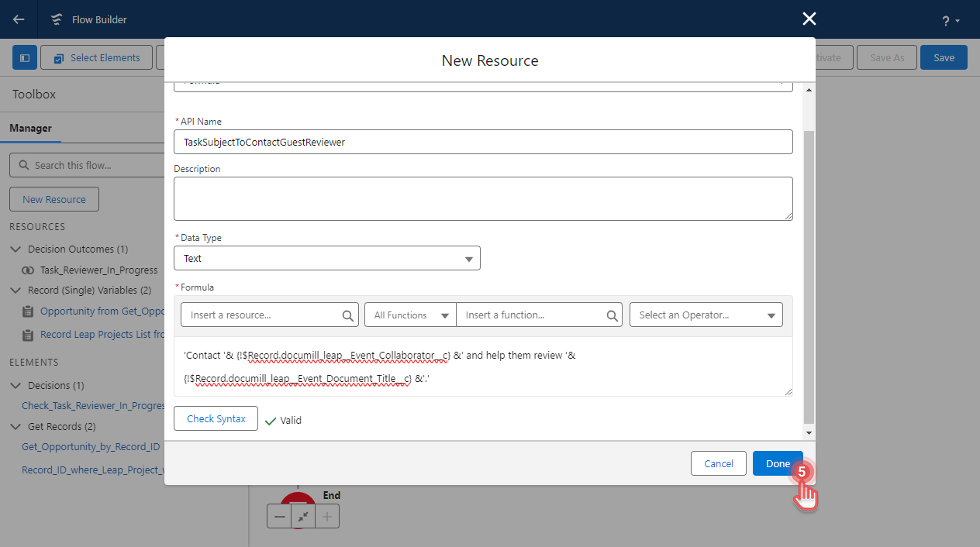Image resolution: width=980 pixels, height=547 pixels.
Task: Click Done to save the formula resource
Action: pyautogui.click(x=778, y=463)
